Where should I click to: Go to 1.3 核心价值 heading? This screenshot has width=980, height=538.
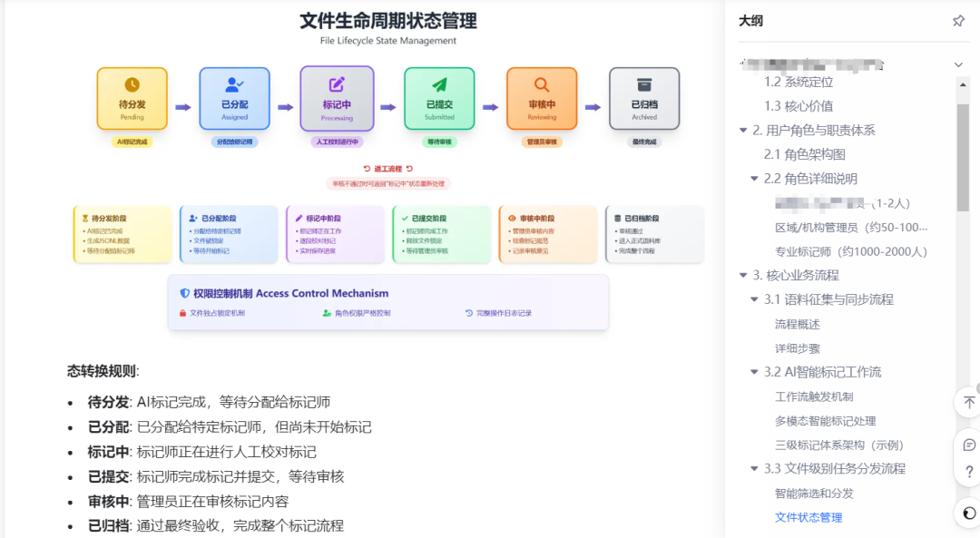pyautogui.click(x=798, y=106)
